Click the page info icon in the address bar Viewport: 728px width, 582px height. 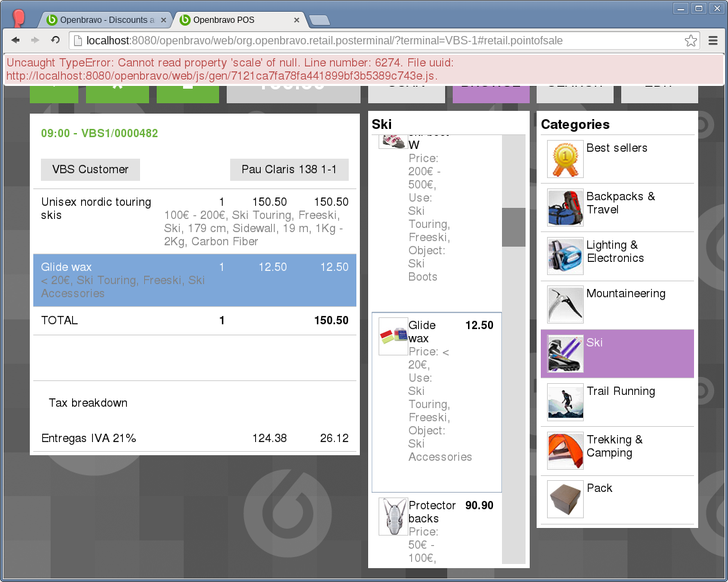(x=78, y=41)
